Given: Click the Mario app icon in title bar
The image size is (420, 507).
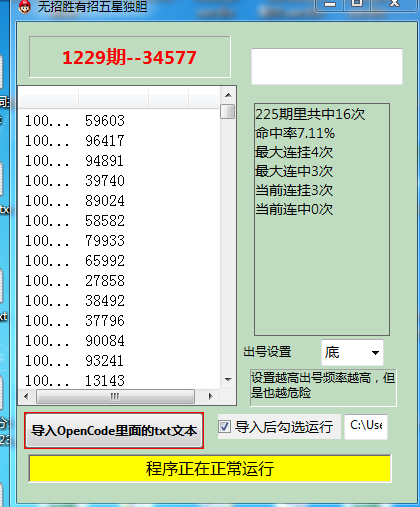Looking at the screenshot, I should click(25, 7).
